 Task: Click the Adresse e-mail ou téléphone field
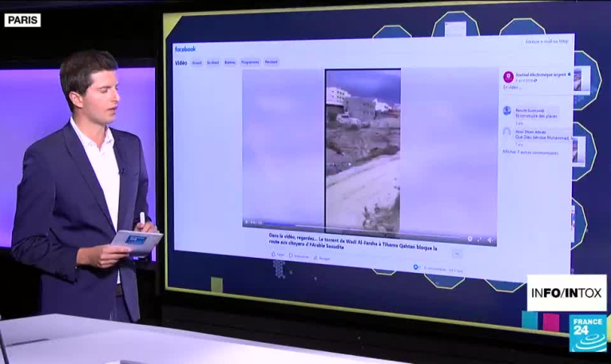[x=546, y=42]
